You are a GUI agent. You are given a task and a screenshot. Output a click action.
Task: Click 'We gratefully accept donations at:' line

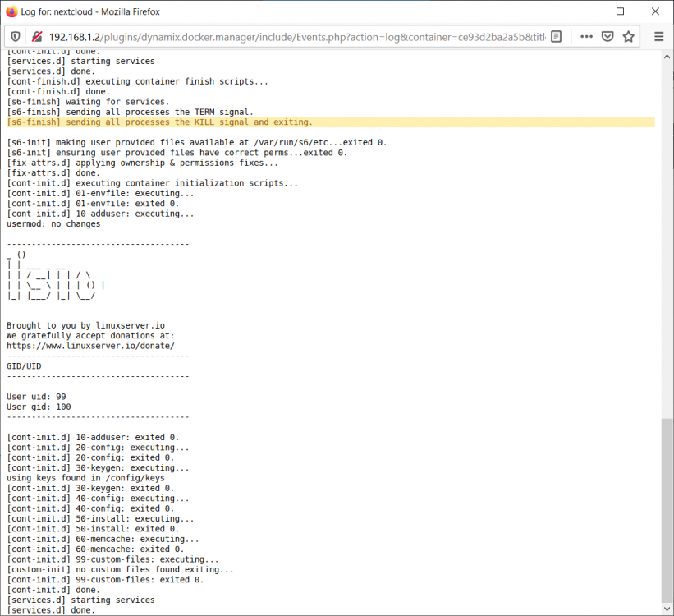click(90, 336)
